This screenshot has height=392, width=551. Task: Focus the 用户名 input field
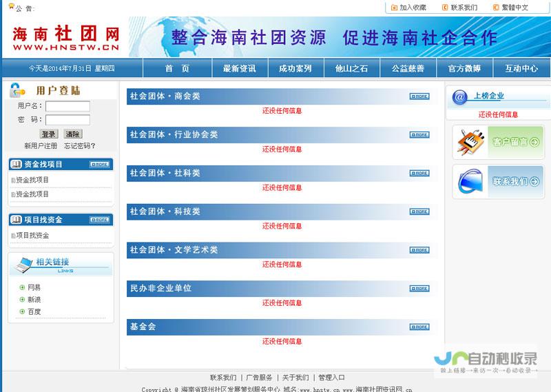pos(67,106)
